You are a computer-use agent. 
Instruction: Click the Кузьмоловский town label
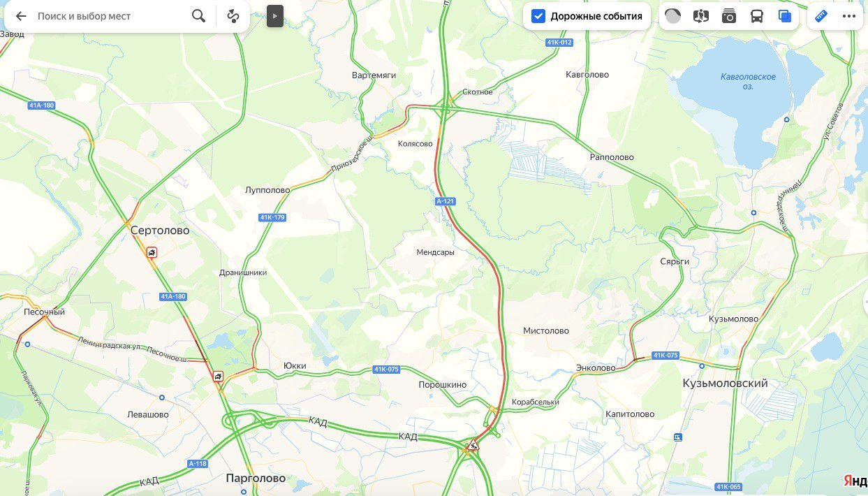click(x=725, y=384)
